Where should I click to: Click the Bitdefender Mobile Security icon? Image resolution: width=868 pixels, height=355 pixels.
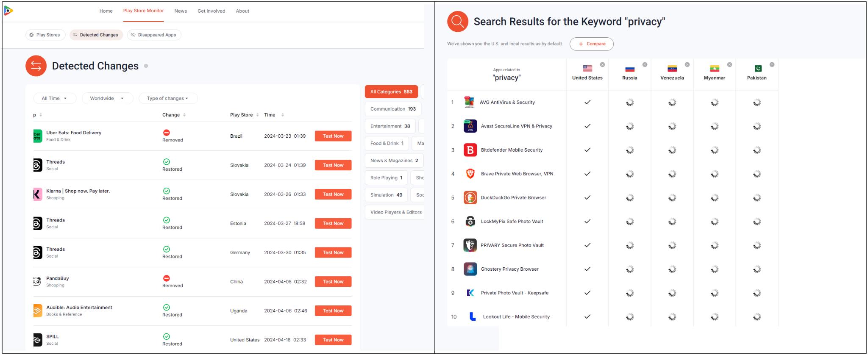(x=470, y=150)
